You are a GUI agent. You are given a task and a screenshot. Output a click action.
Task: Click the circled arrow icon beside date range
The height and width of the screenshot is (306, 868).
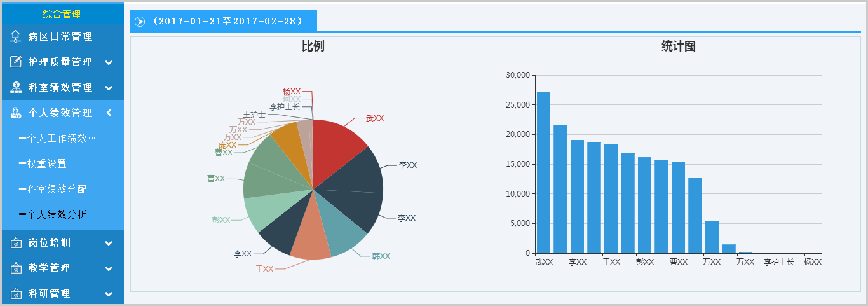(140, 22)
